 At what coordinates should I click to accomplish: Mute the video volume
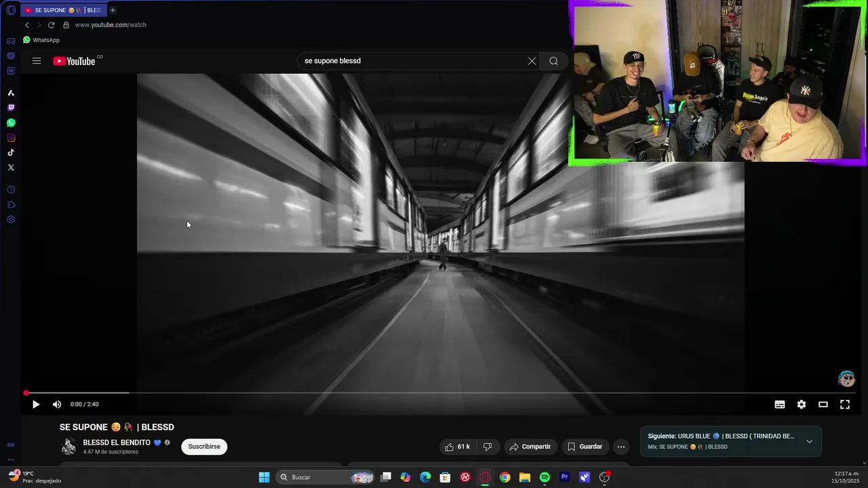(x=57, y=405)
